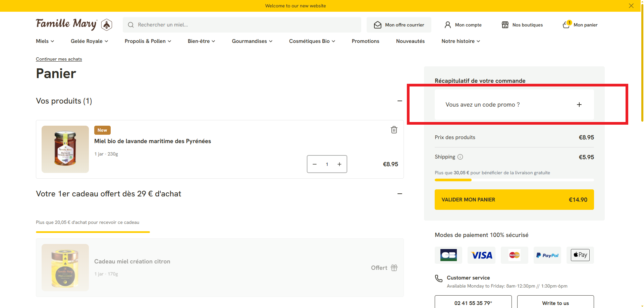Click the gift icon next to Offert
The width and height of the screenshot is (644, 308).
[x=394, y=268]
